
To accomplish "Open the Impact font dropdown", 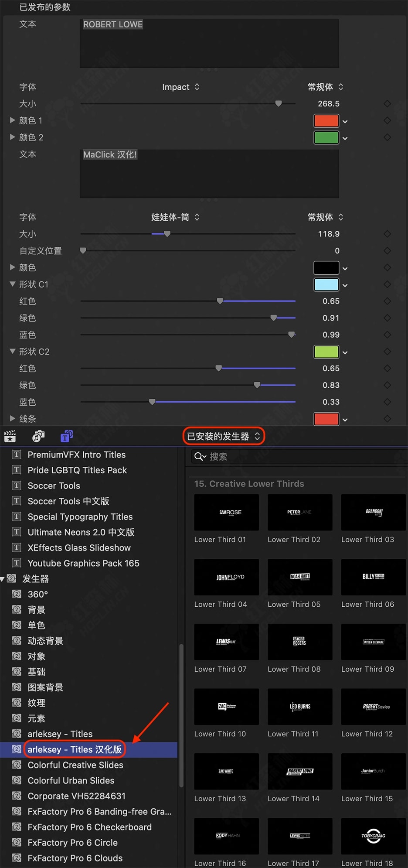I will [181, 87].
